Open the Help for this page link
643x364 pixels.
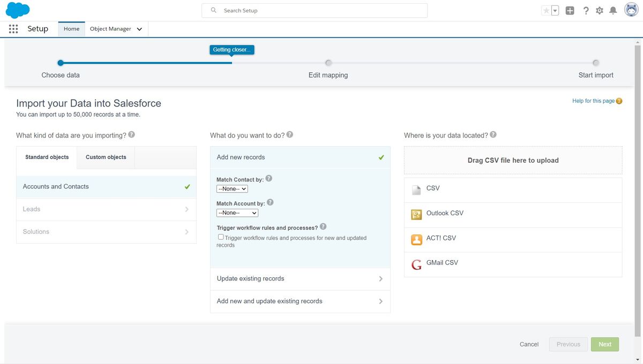593,101
